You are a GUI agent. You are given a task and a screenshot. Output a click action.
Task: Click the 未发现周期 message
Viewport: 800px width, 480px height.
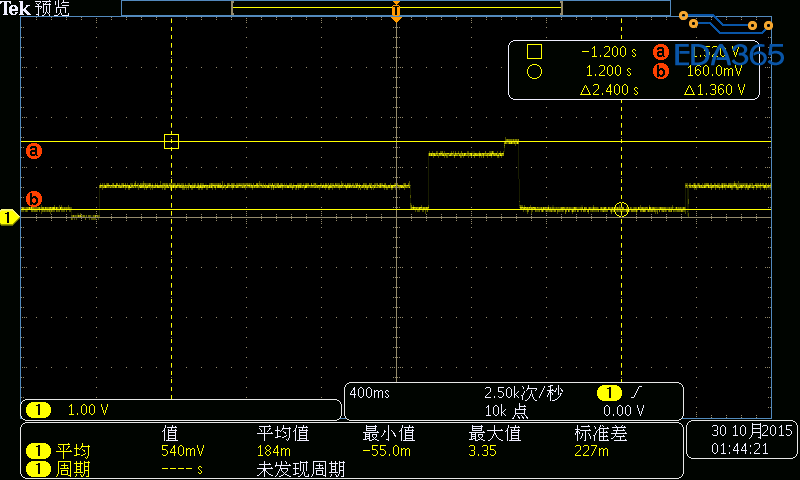click(x=301, y=469)
